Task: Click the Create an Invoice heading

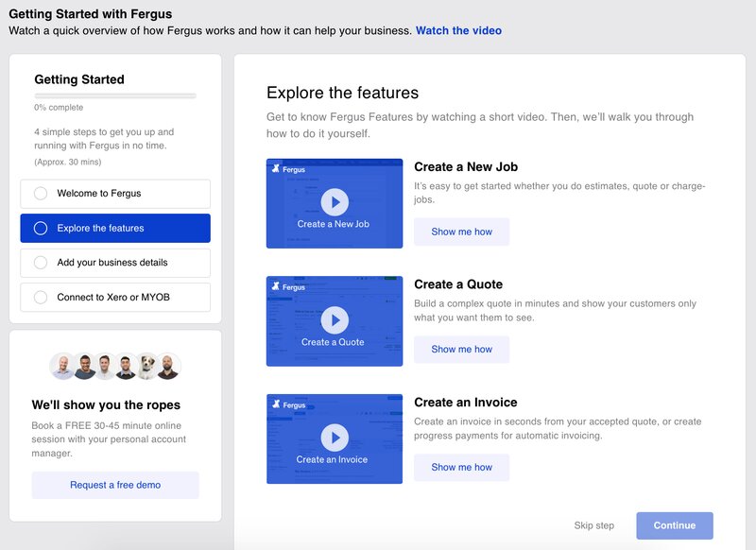Action: pyautogui.click(x=465, y=402)
